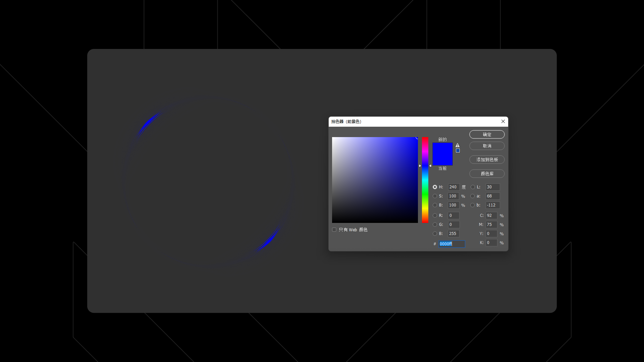
Task: Open the 颜色库 color libraries
Action: click(x=487, y=174)
